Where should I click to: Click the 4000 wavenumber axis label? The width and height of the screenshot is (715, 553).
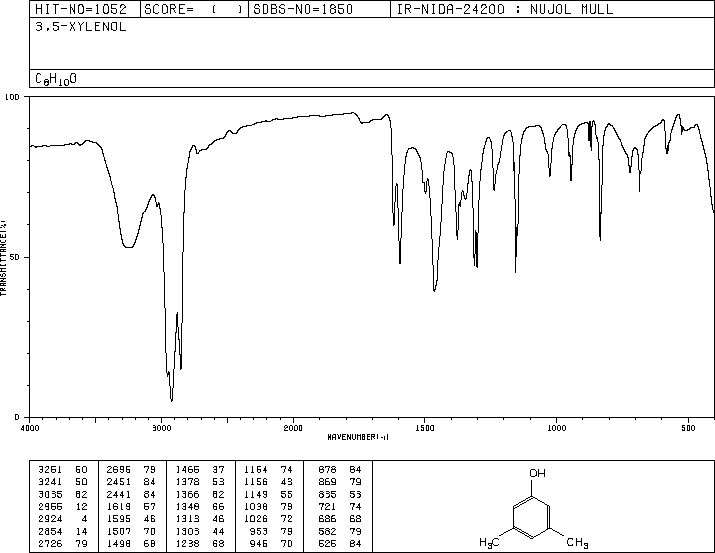30,428
